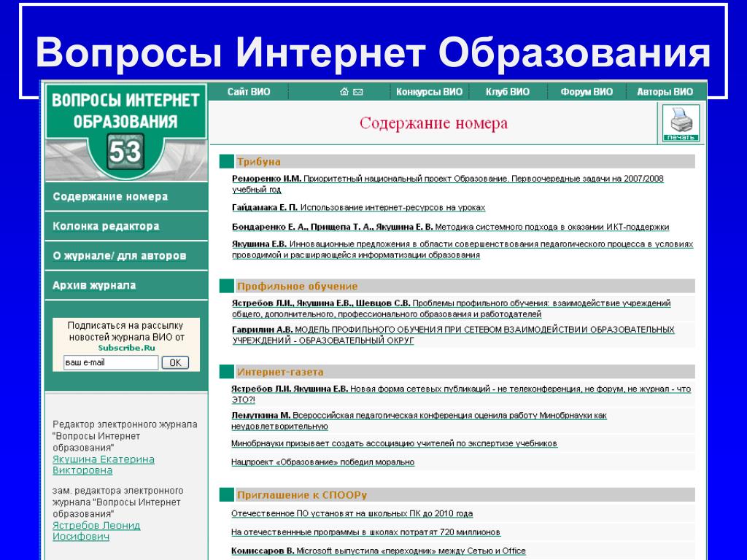Open Комиссаров В. Microsoft «переходник» article

379,551
